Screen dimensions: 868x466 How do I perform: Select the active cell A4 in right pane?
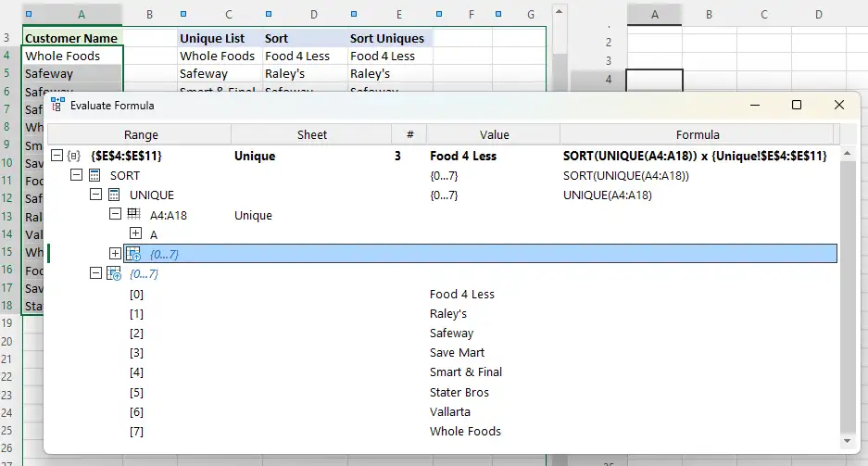tap(654, 79)
